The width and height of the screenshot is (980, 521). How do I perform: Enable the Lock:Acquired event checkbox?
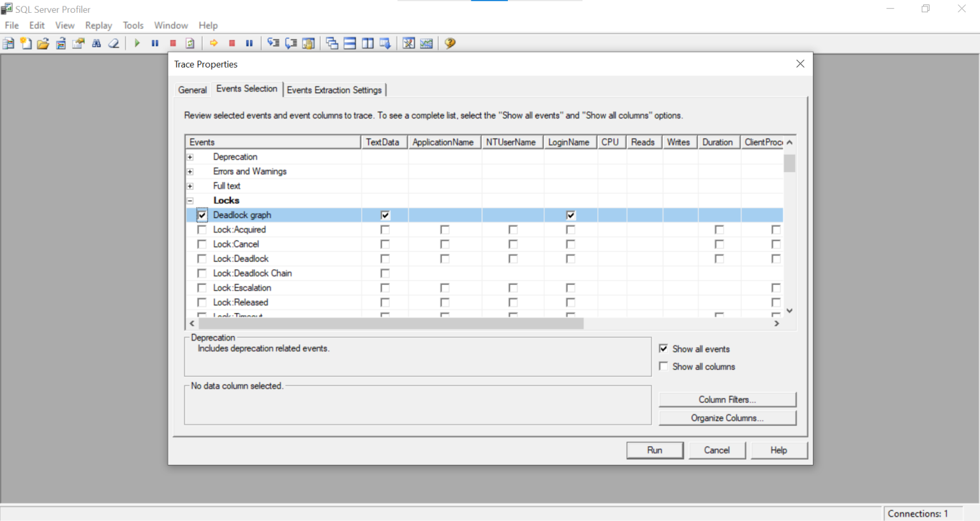coord(202,229)
